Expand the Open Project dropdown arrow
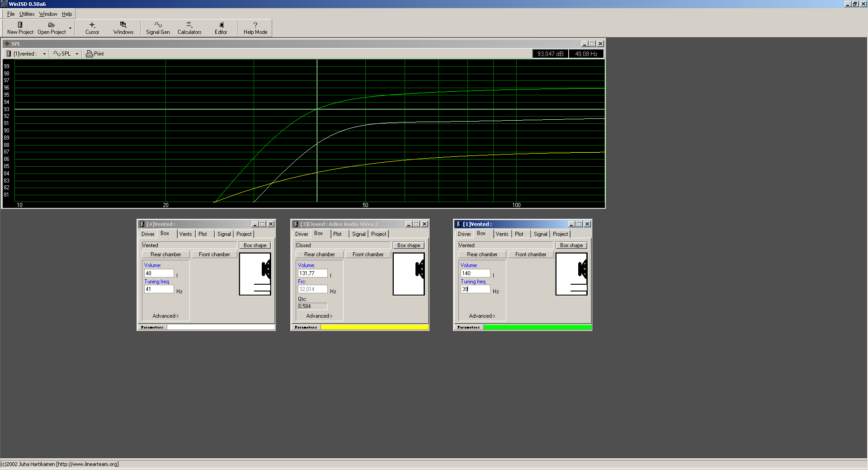 click(70, 28)
